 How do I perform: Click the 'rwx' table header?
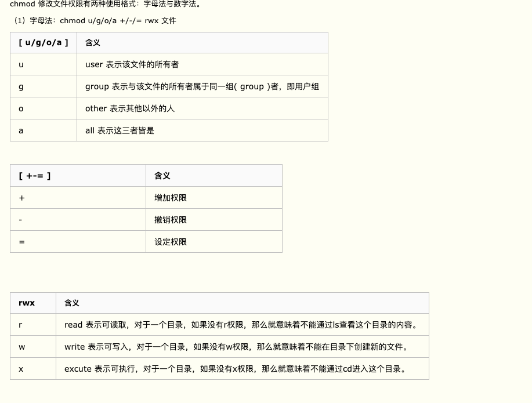[33, 303]
